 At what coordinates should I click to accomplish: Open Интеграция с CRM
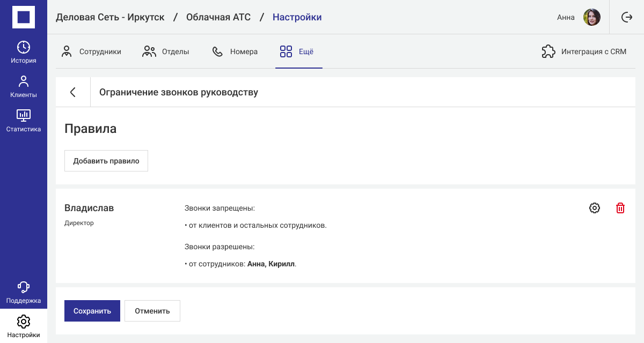584,52
